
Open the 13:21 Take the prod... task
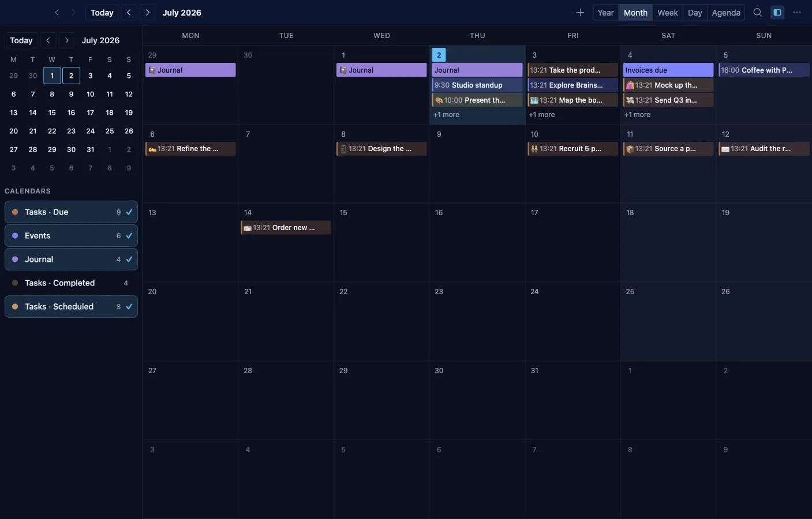point(572,70)
